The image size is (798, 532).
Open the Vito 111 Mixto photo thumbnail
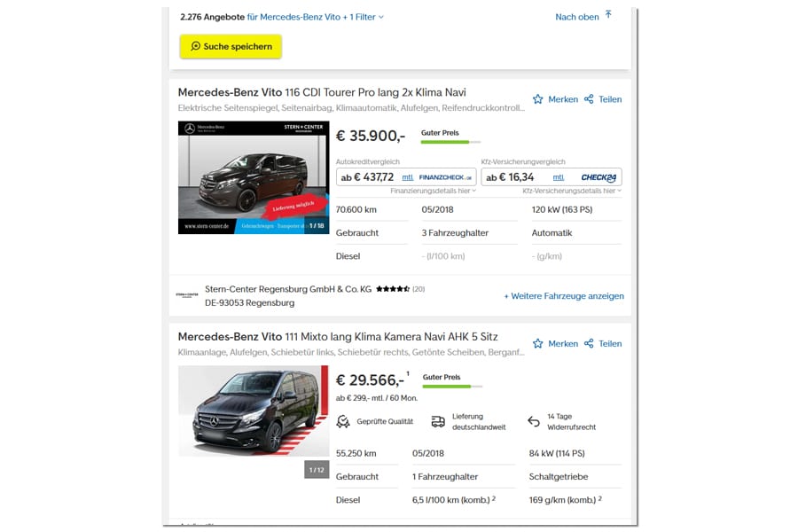[254, 411]
